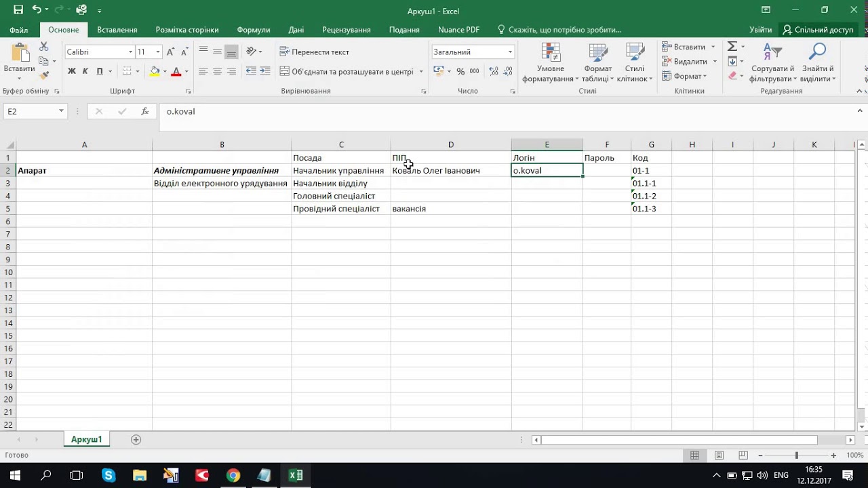Image resolution: width=868 pixels, height=488 pixels.
Task: Switch to the Рецензування tab
Action: tap(347, 30)
